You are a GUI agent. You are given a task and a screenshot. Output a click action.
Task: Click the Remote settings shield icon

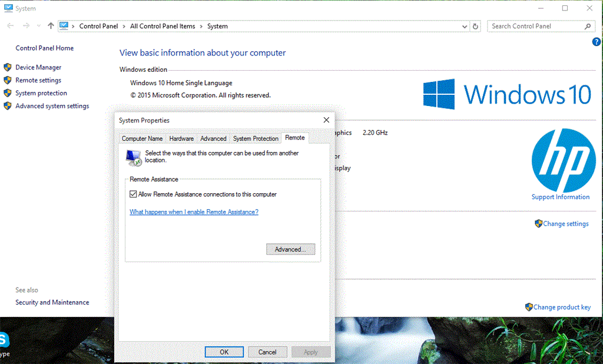(8, 80)
